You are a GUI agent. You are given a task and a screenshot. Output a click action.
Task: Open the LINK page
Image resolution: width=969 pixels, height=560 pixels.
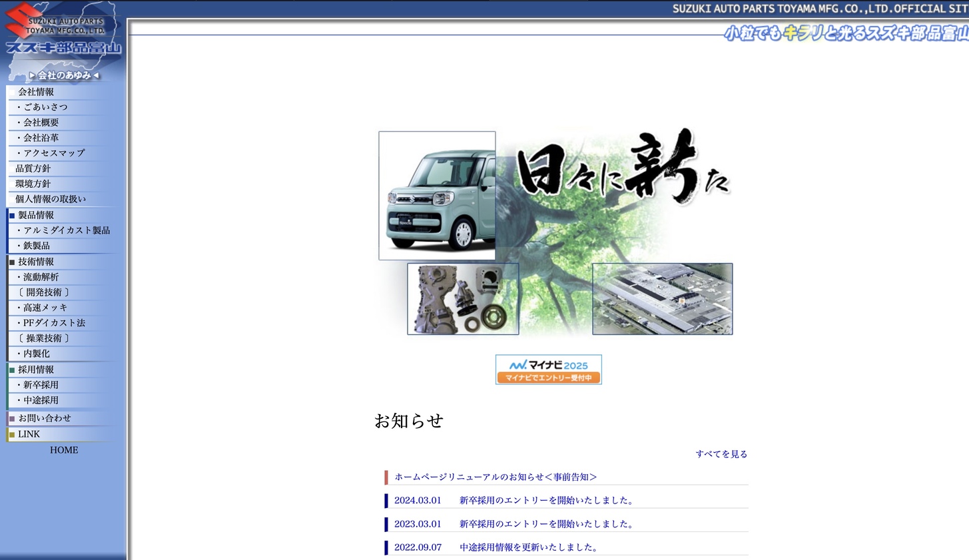[x=29, y=434]
